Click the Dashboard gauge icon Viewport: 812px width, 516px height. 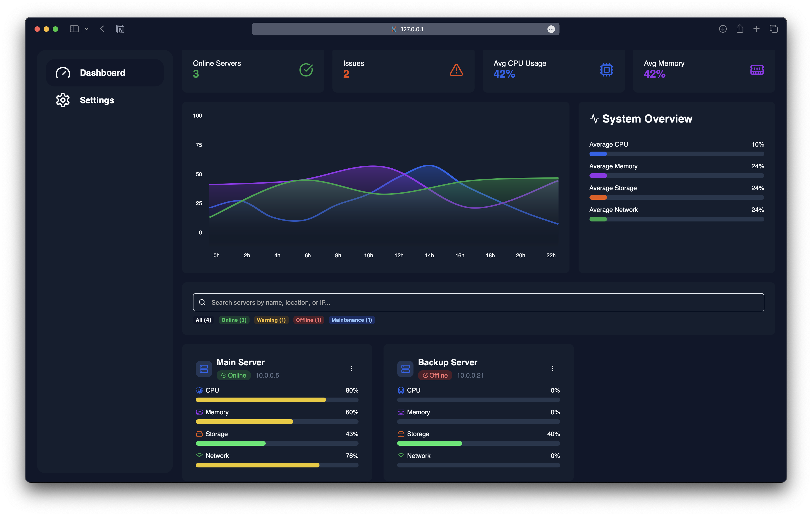point(63,72)
